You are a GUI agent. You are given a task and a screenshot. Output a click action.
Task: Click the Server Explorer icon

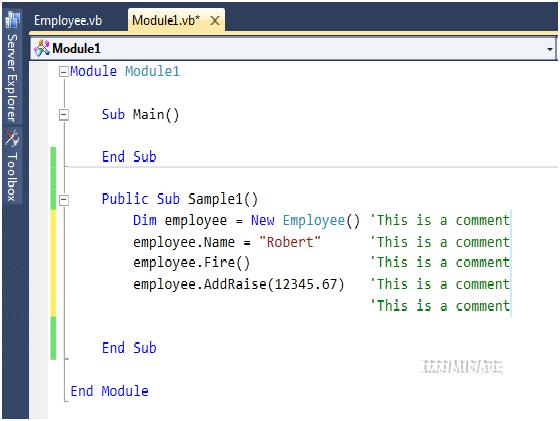(x=13, y=20)
